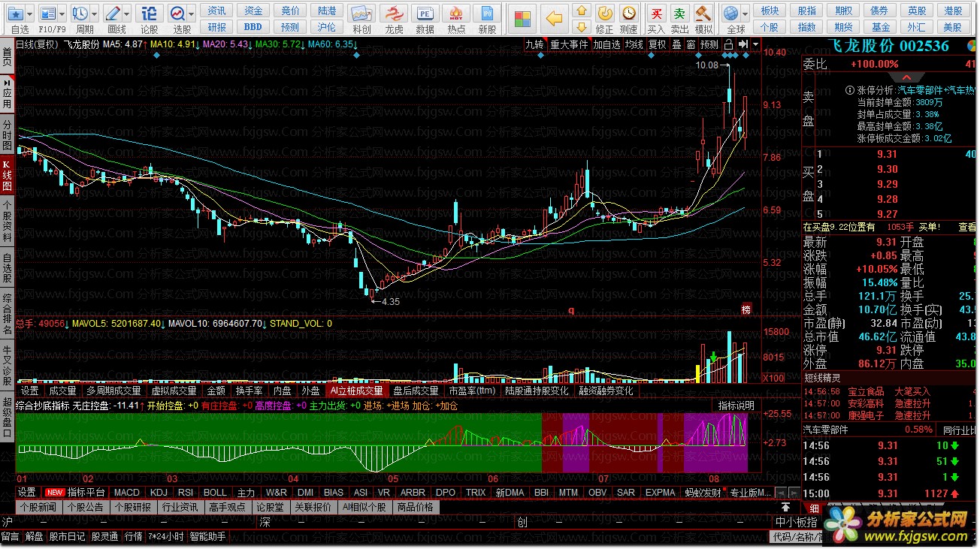Toggle 复权 price adjustment in chart bar
The image size is (980, 549).
[658, 44]
